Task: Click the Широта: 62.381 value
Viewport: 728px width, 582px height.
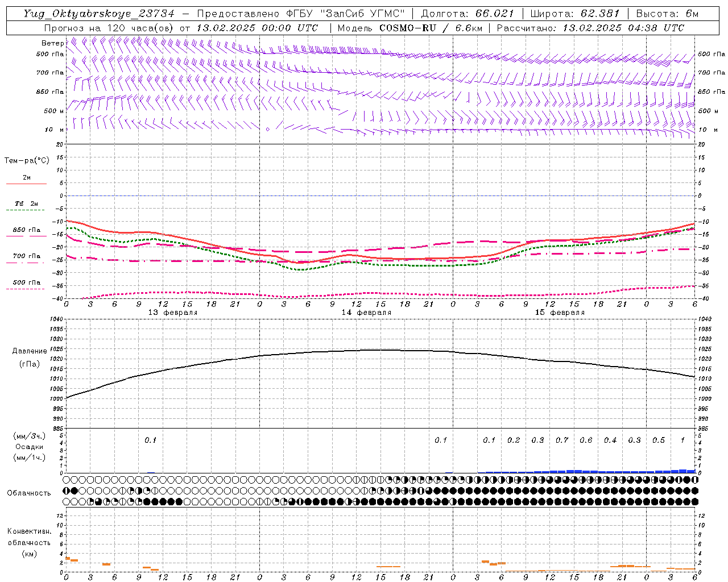Action: pos(574,14)
